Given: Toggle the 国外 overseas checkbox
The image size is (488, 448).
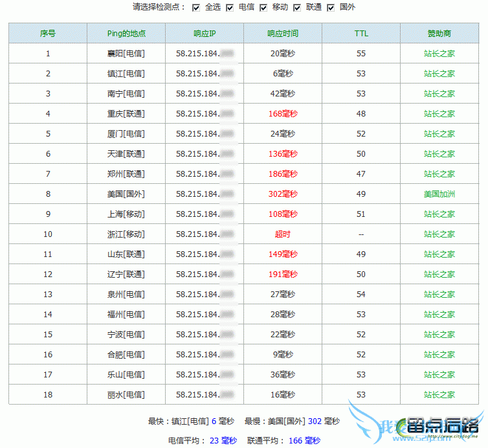Looking at the screenshot, I should pos(331,8).
